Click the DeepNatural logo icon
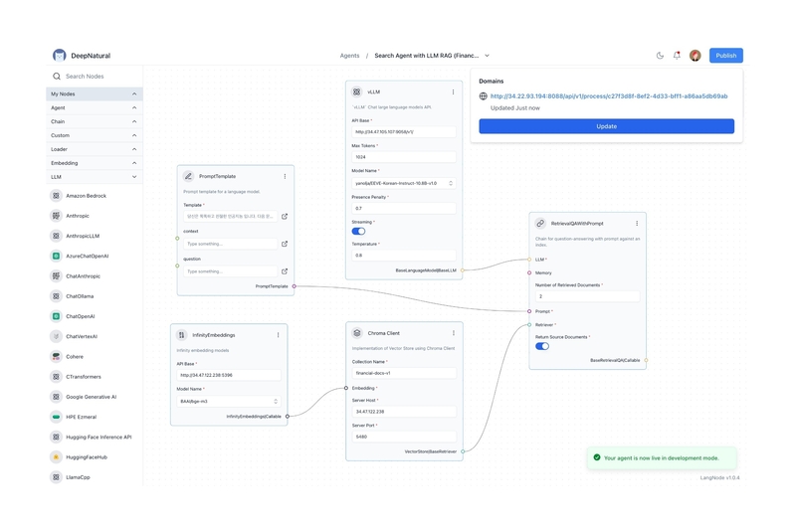The width and height of the screenshot is (796, 532). point(59,56)
